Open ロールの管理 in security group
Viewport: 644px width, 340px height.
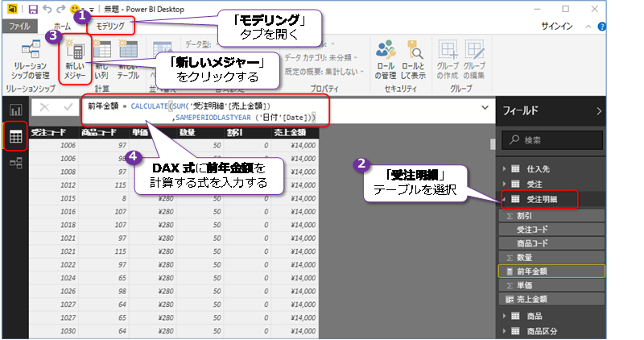point(386,60)
